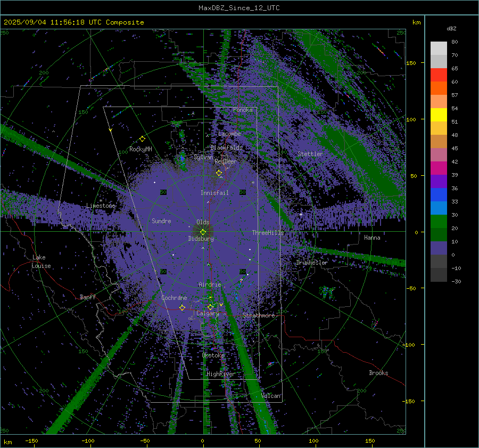Click the 2025/09/04 11:56:18 UTC Composite timestamp

(x=73, y=22)
